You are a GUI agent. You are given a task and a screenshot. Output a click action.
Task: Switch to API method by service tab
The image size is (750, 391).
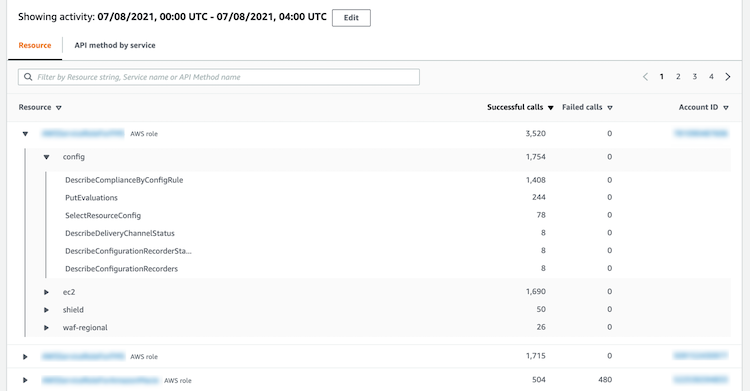[x=115, y=45]
